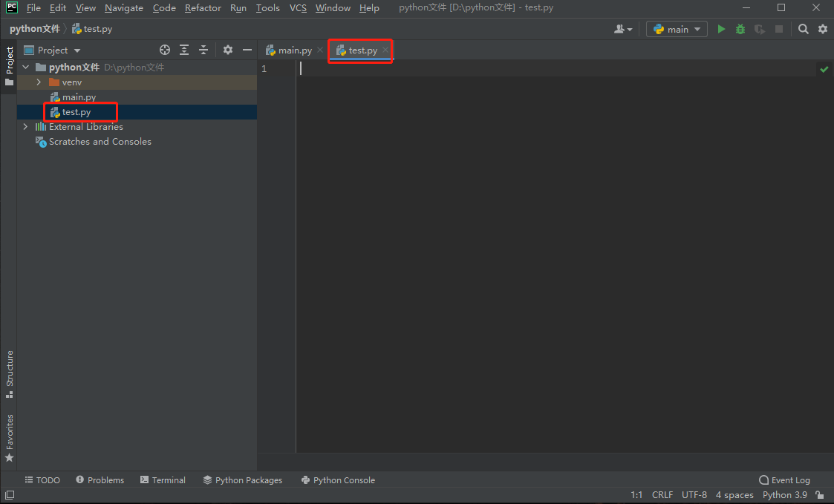Open Search Everywhere magnifier icon
834x504 pixels.
click(803, 29)
